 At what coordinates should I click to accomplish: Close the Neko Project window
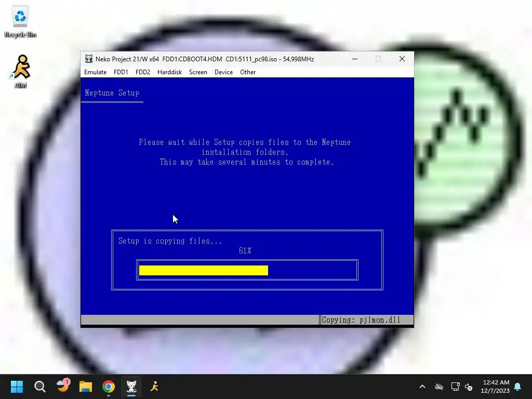click(402, 59)
